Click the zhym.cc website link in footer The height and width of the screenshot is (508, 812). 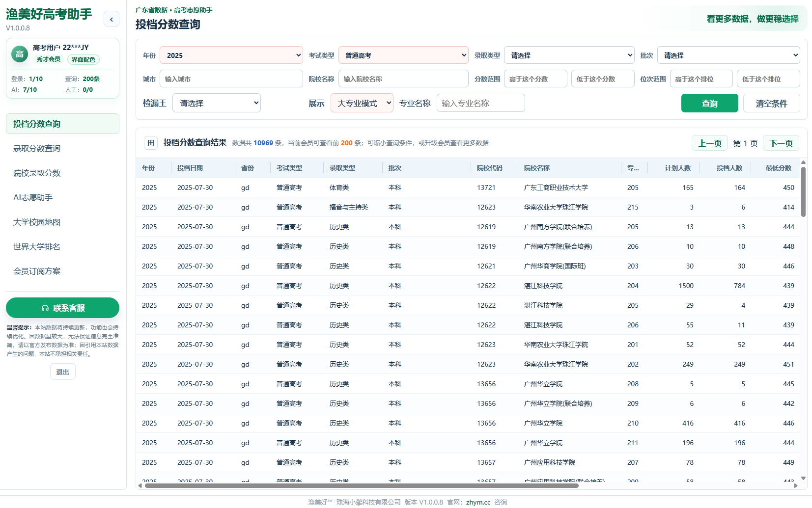click(x=478, y=502)
